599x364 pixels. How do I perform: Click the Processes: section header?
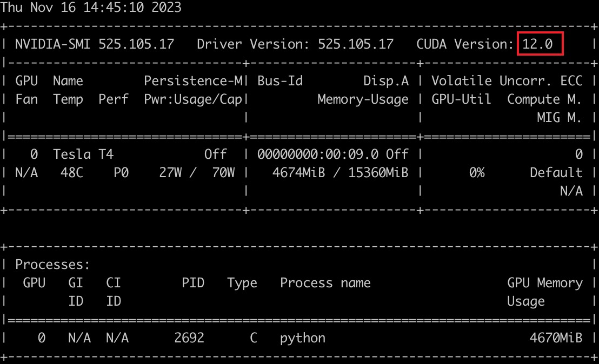[x=52, y=265]
